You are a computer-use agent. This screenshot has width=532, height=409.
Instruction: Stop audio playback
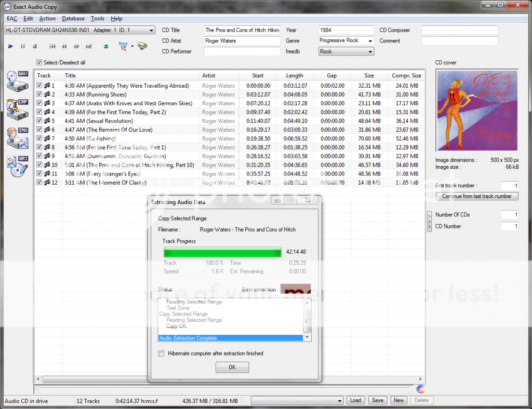35,46
